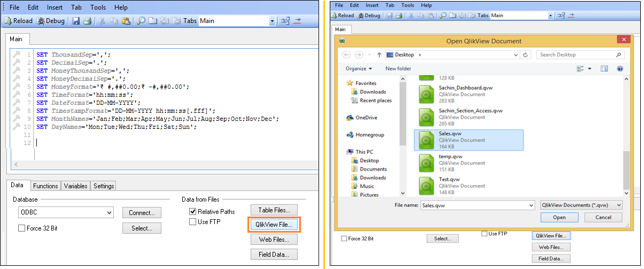Image resolution: width=644 pixels, height=269 pixels.
Task: Switch to the Functions tab in left editor
Action: pyautogui.click(x=45, y=186)
